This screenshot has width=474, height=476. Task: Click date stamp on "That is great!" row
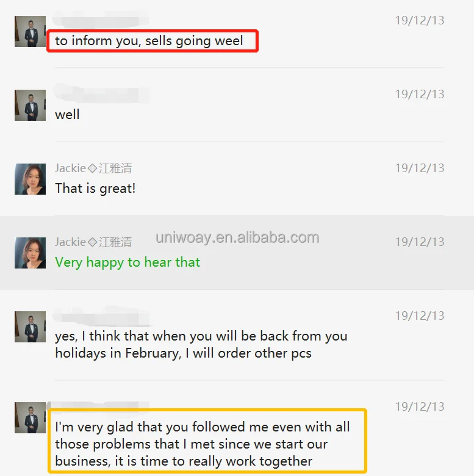(x=420, y=168)
